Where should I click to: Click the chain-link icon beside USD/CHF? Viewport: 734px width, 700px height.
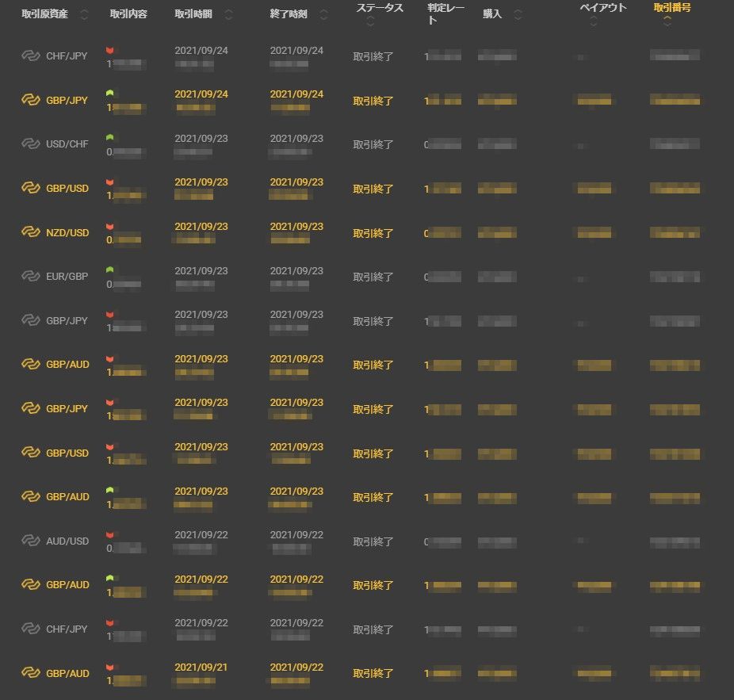30,144
